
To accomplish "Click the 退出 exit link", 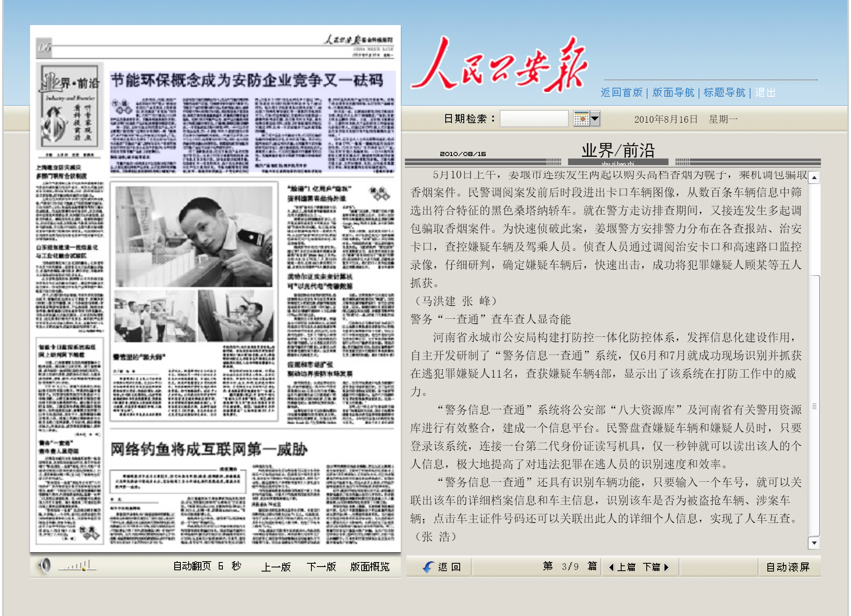I will click(765, 93).
